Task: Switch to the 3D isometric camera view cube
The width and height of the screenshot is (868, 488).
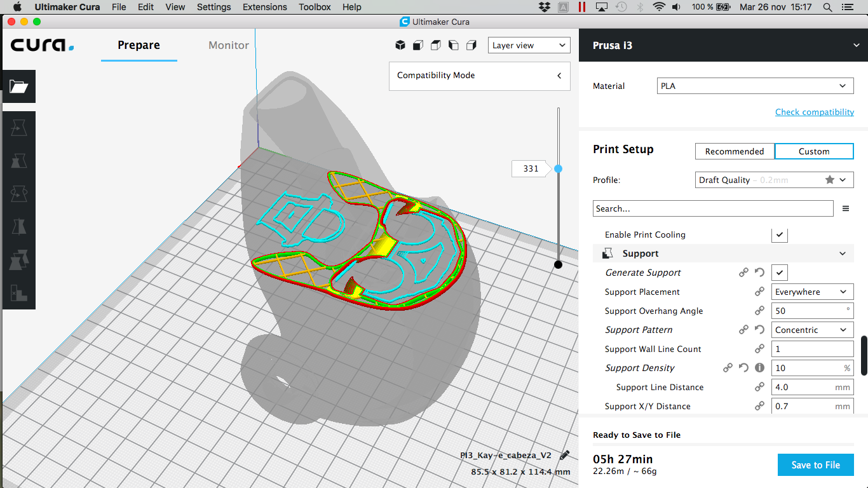Action: tap(400, 45)
